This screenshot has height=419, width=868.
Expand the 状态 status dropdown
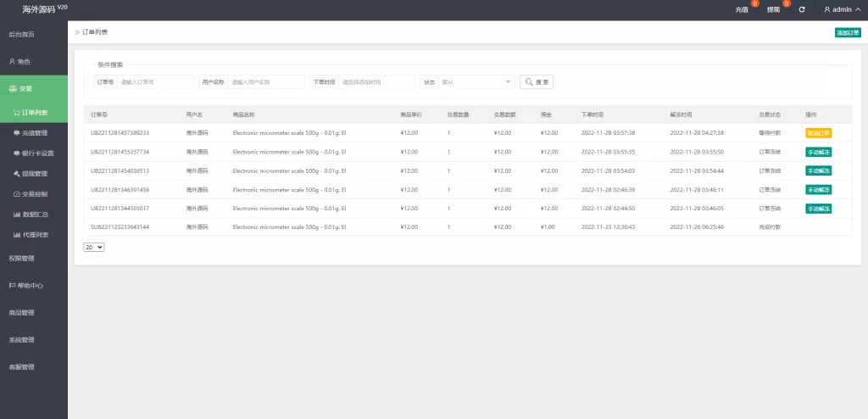pos(476,82)
